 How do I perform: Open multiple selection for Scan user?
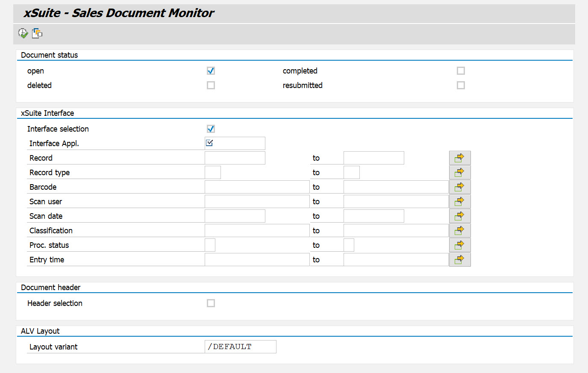click(459, 201)
